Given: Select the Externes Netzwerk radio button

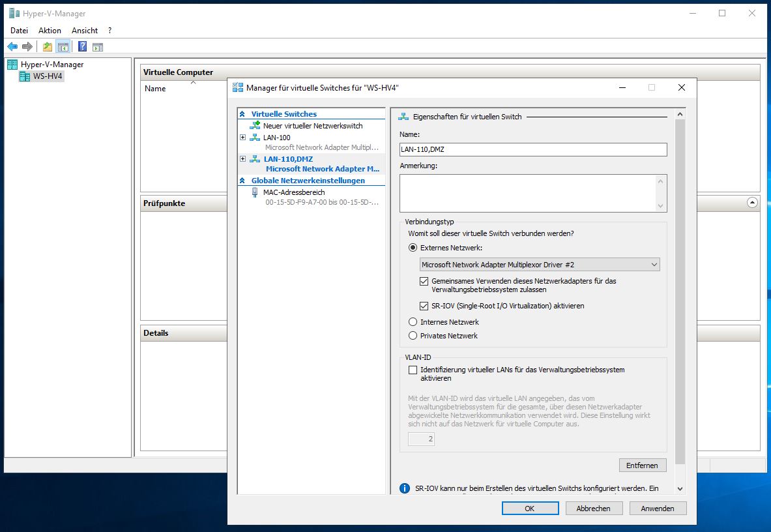Looking at the screenshot, I should [x=413, y=248].
